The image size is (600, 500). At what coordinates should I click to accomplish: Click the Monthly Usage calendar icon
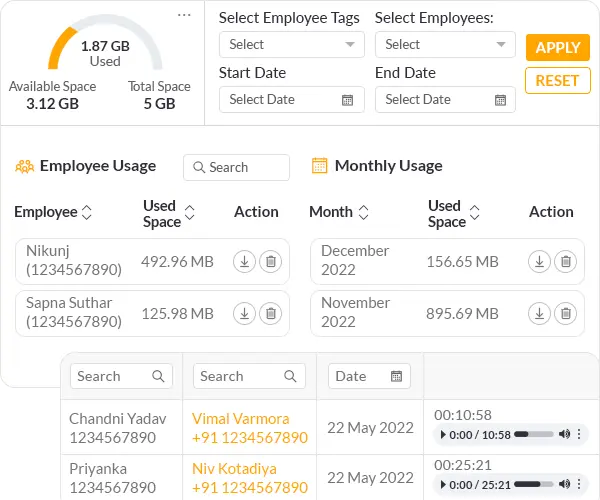(x=320, y=166)
